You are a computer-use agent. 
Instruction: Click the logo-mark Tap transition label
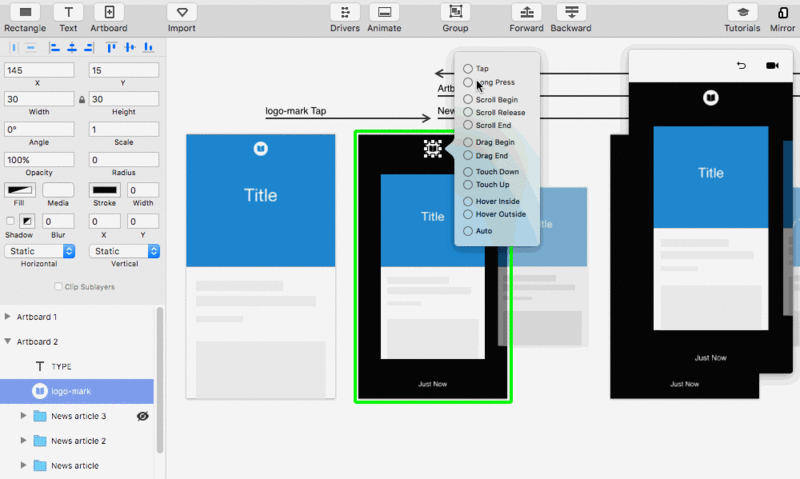click(295, 111)
